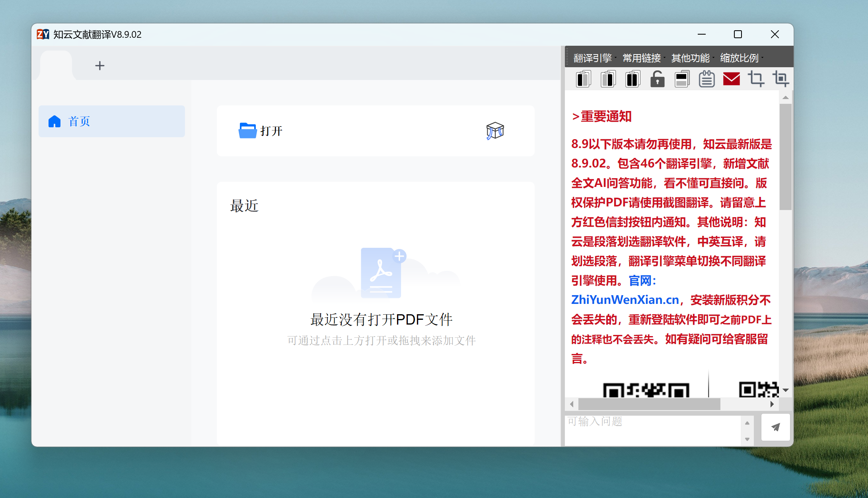Click the 可通过点击上方打开或拖拽来添加文件 hint text
The image size is (868, 498).
coord(381,340)
